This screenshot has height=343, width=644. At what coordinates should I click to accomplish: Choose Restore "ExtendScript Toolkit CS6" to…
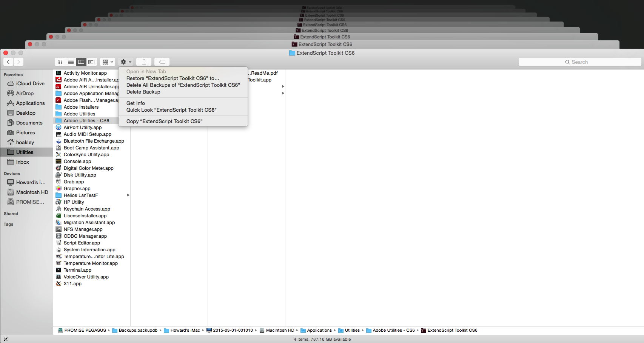coord(173,78)
